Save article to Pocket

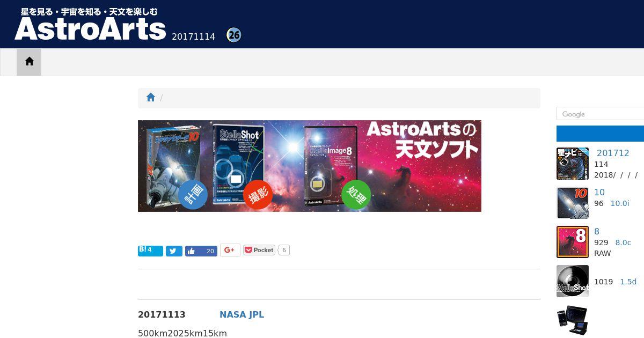click(x=259, y=250)
